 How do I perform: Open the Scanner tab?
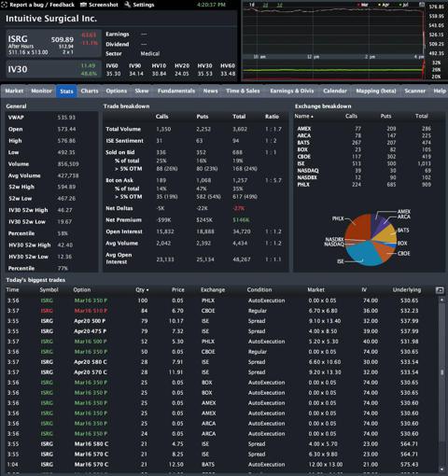pos(415,91)
